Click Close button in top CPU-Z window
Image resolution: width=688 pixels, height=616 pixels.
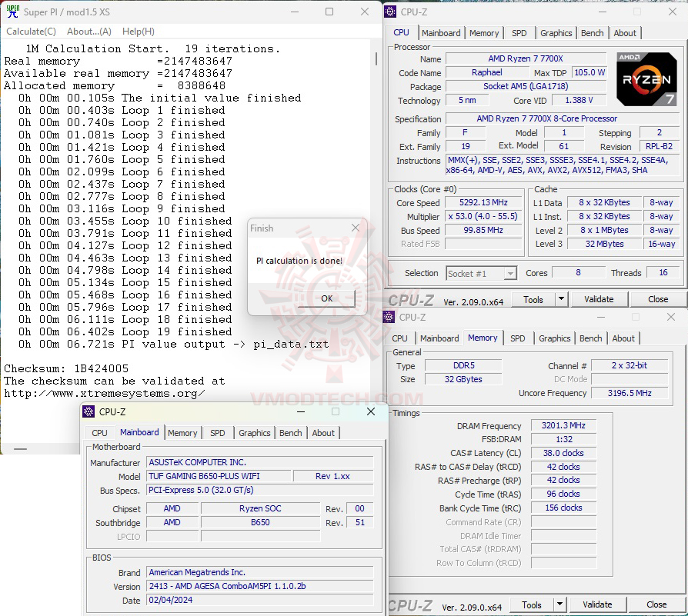(x=657, y=299)
